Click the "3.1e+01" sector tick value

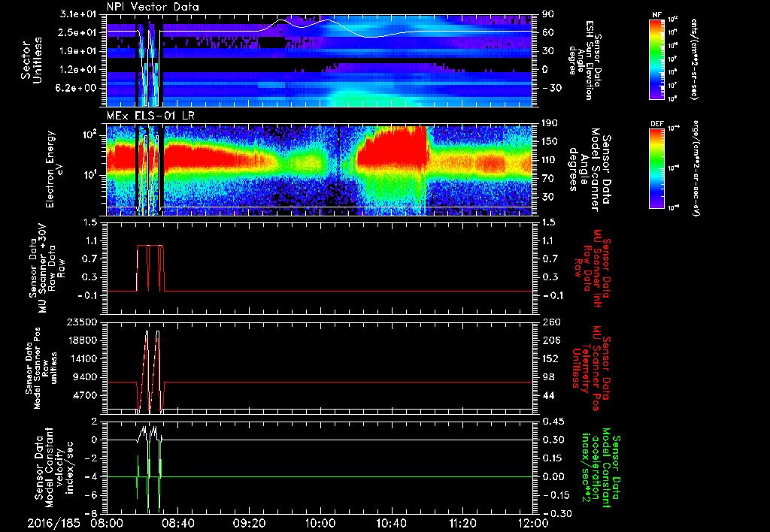click(78, 14)
